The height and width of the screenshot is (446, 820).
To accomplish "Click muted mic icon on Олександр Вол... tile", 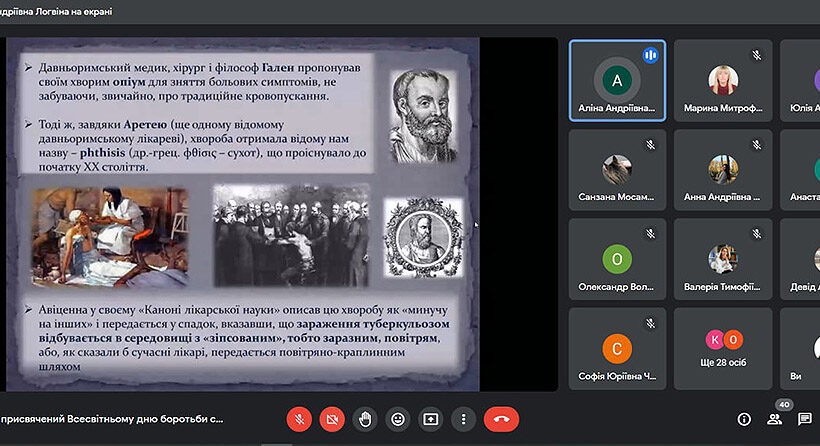I will 651,234.
